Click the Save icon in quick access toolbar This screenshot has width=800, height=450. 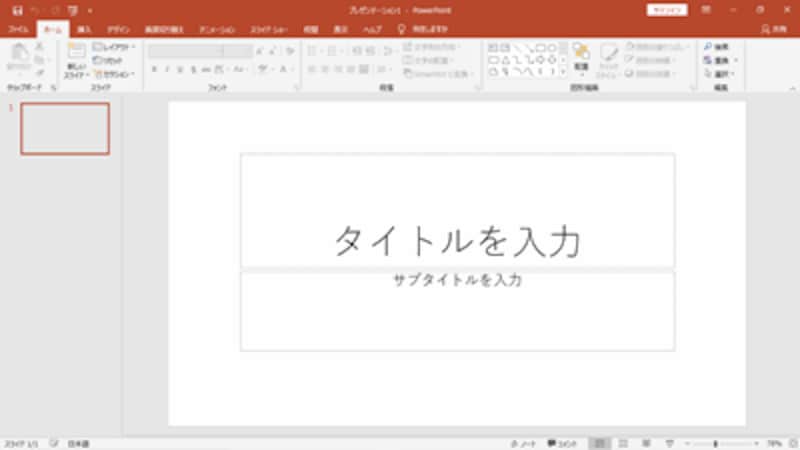[x=17, y=10]
